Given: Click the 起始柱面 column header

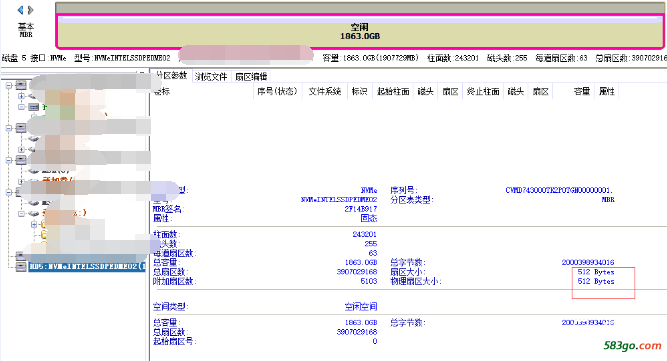Looking at the screenshot, I should point(393,91).
